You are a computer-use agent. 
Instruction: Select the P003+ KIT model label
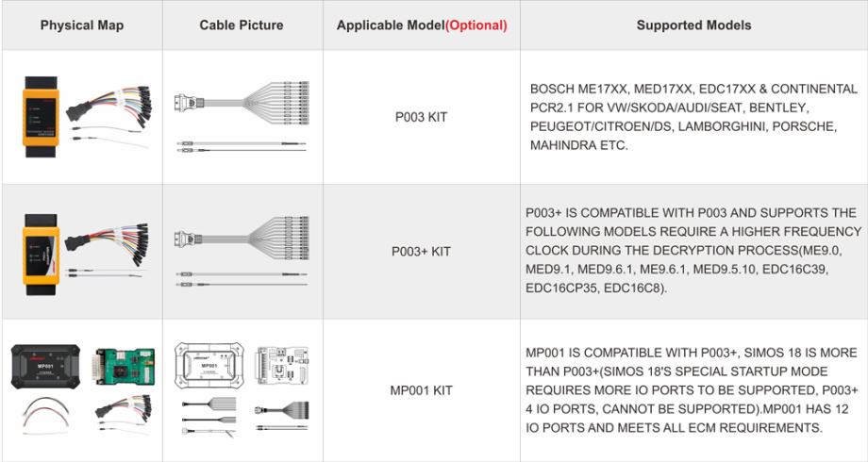click(421, 253)
